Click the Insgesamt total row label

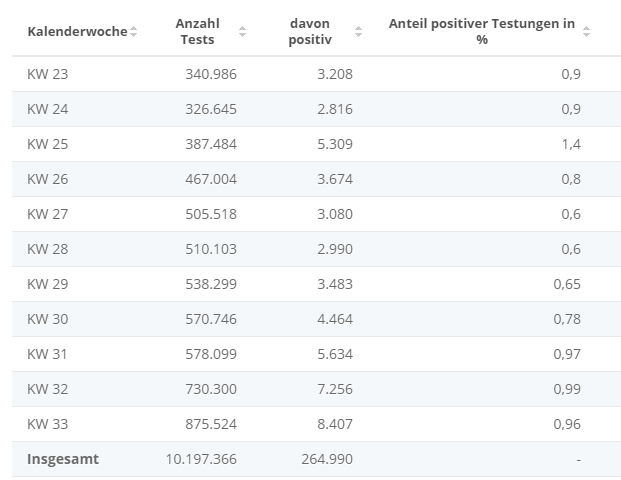click(63, 459)
